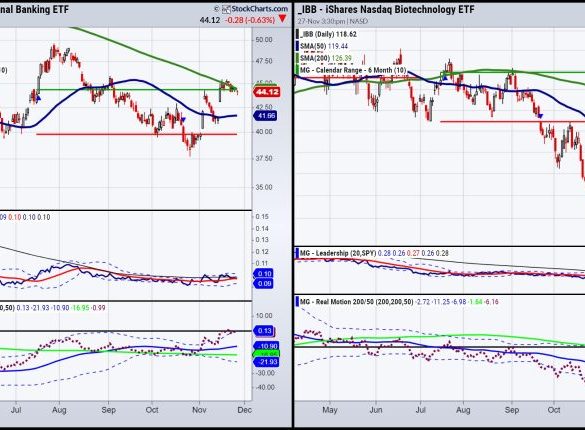Viewport: 585px width, 430px height.
Task: Click blue swatch beside MG - Real Motion label
Action: [298, 302]
